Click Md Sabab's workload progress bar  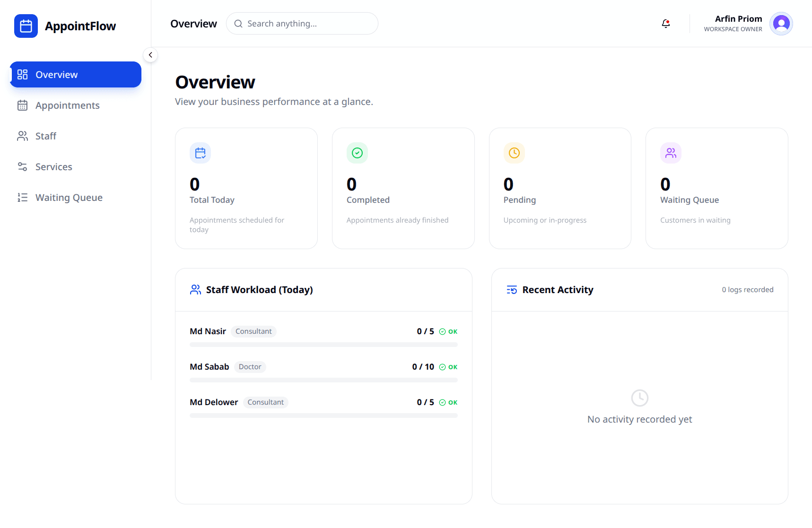pyautogui.click(x=323, y=380)
